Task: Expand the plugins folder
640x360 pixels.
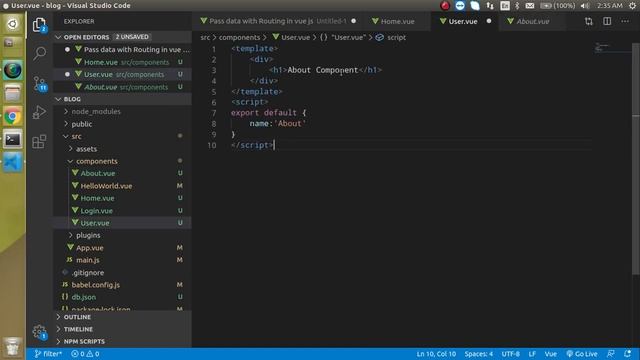Action: pos(122,236)
